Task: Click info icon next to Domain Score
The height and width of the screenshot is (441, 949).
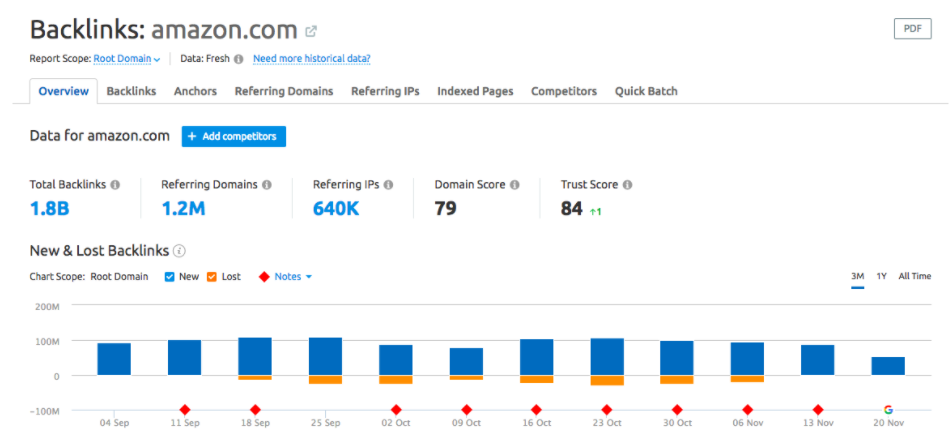Action: click(x=514, y=185)
